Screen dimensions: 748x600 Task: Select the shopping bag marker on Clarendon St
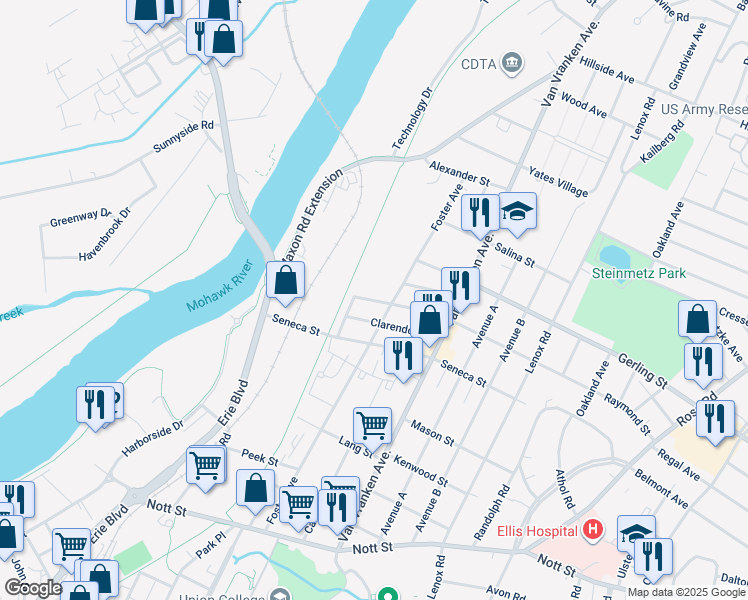click(x=429, y=322)
